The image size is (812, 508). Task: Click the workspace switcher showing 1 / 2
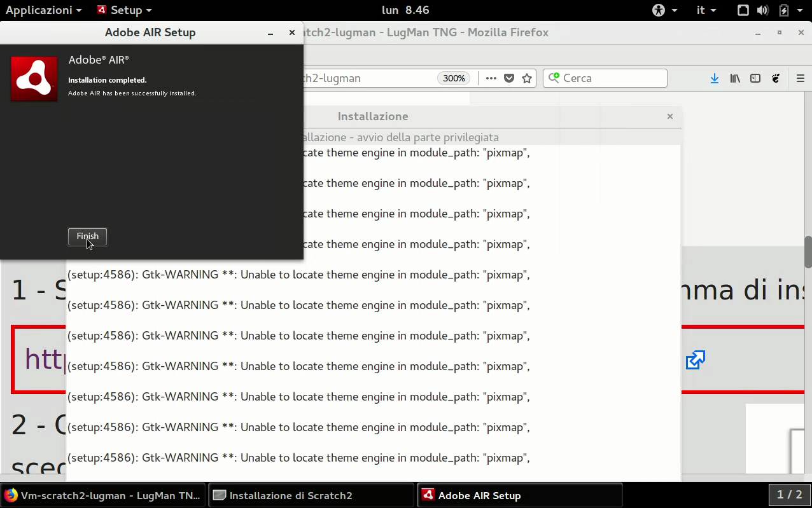(789, 495)
